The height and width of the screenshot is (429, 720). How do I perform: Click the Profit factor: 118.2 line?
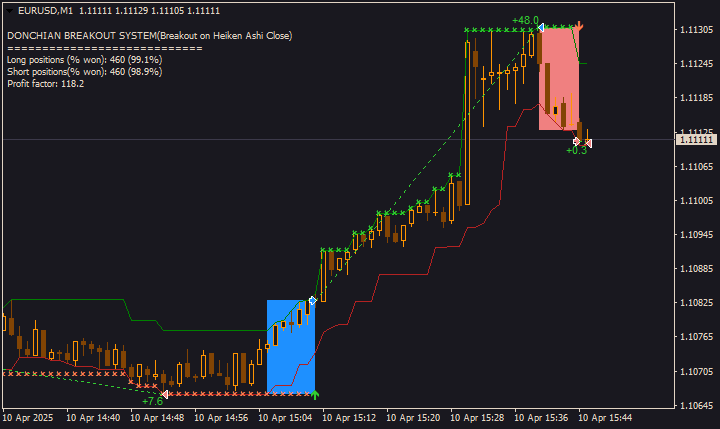[45, 83]
